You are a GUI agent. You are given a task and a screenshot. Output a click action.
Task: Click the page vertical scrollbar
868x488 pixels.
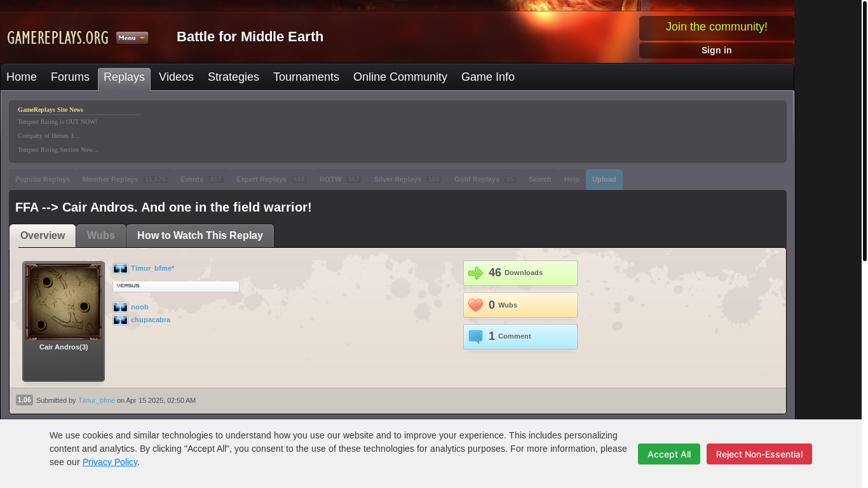(x=864, y=132)
